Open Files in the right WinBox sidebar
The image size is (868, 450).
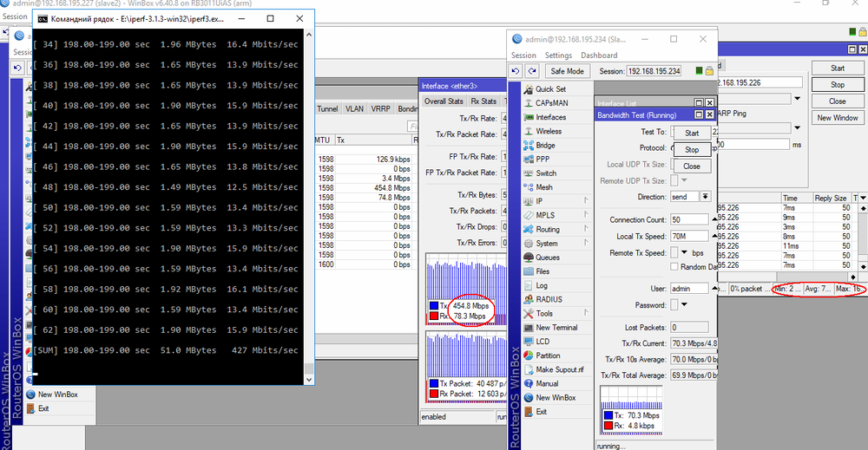point(536,271)
